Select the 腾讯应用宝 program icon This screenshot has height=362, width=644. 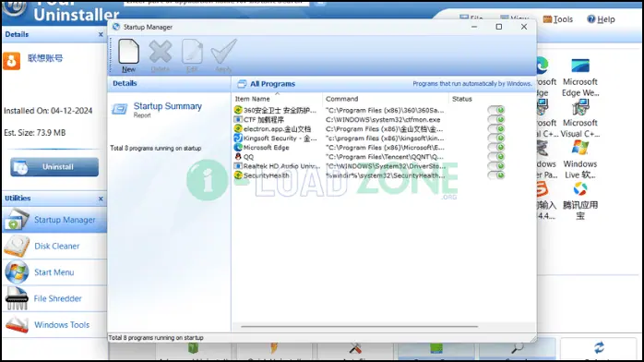tap(580, 201)
